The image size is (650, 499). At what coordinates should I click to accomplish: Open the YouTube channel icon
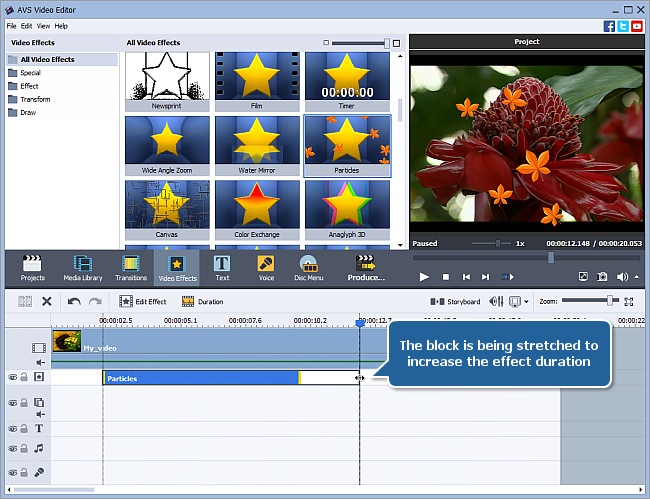pyautogui.click(x=637, y=26)
